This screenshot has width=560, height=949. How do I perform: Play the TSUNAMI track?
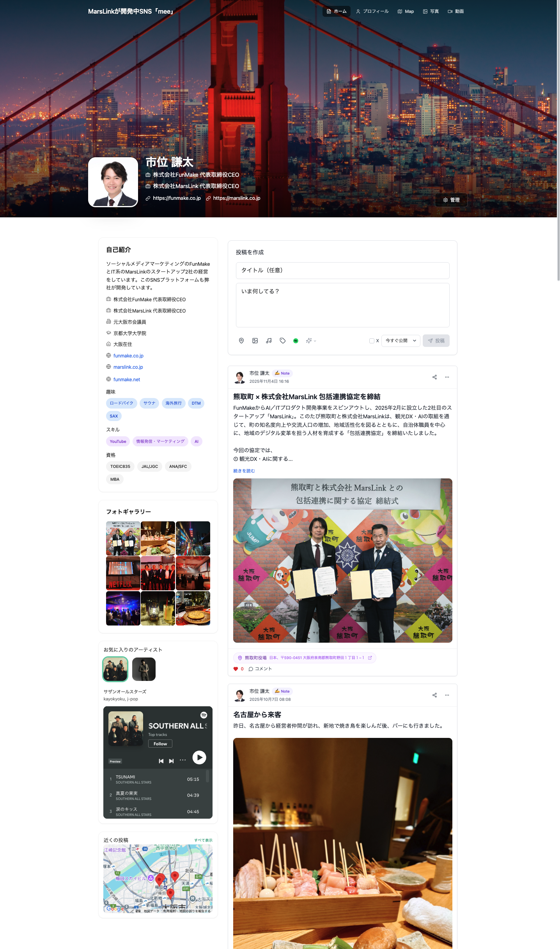pyautogui.click(x=155, y=779)
